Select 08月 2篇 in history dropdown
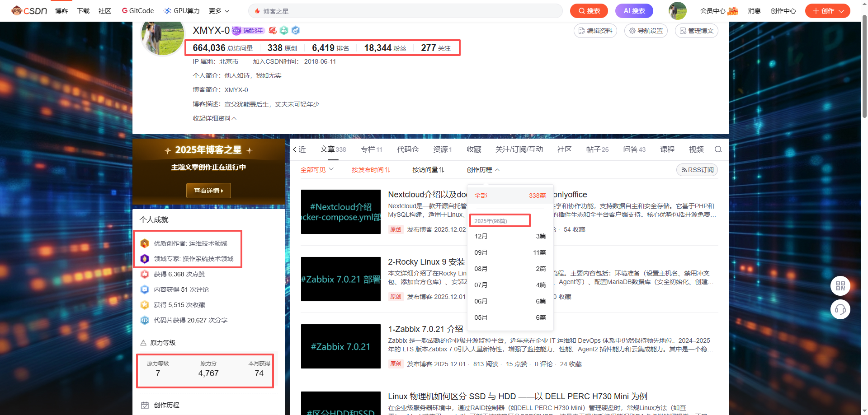 pos(510,269)
